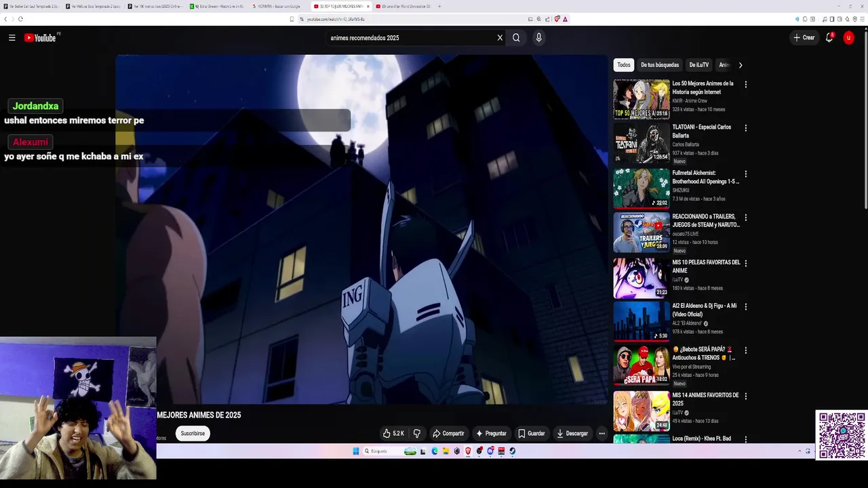Open options for MIS 10 PELEAS FAVORITAS video

pyautogui.click(x=745, y=263)
